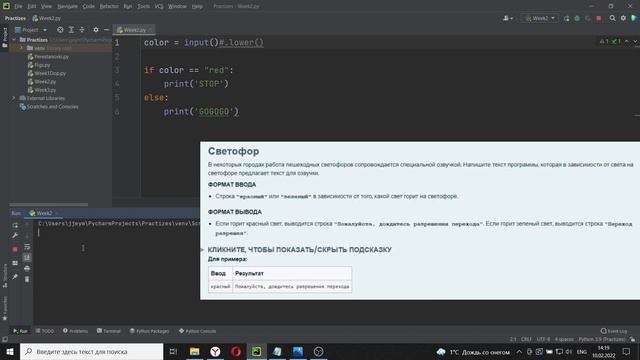The width and height of the screenshot is (640, 360).
Task: Open the File menu
Action: point(18,6)
